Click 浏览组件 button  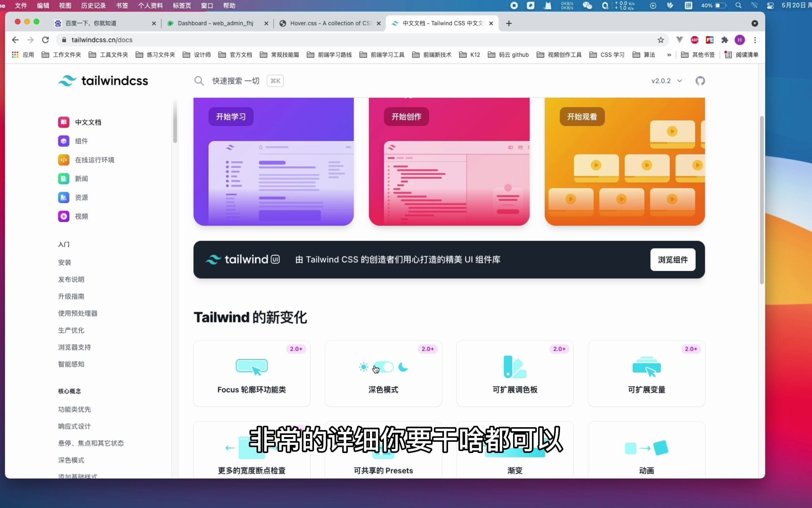[x=673, y=260]
